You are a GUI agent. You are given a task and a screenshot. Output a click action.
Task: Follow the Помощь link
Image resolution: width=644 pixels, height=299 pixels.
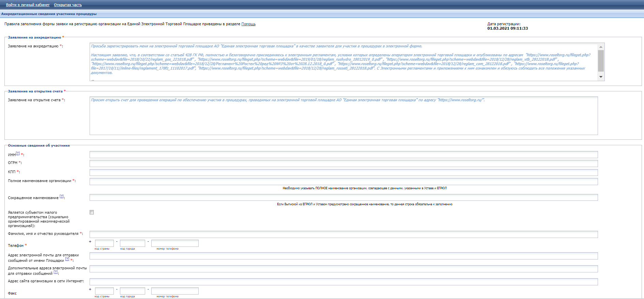248,24
